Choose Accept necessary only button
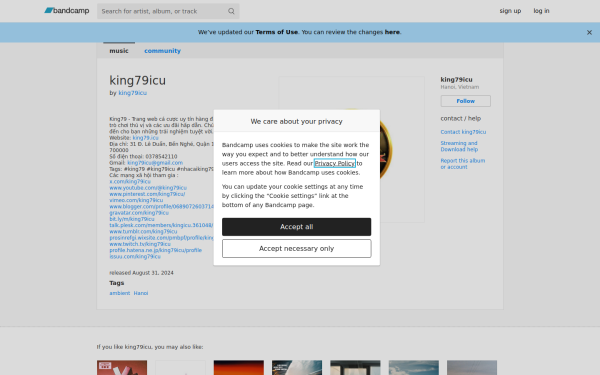 (x=297, y=248)
